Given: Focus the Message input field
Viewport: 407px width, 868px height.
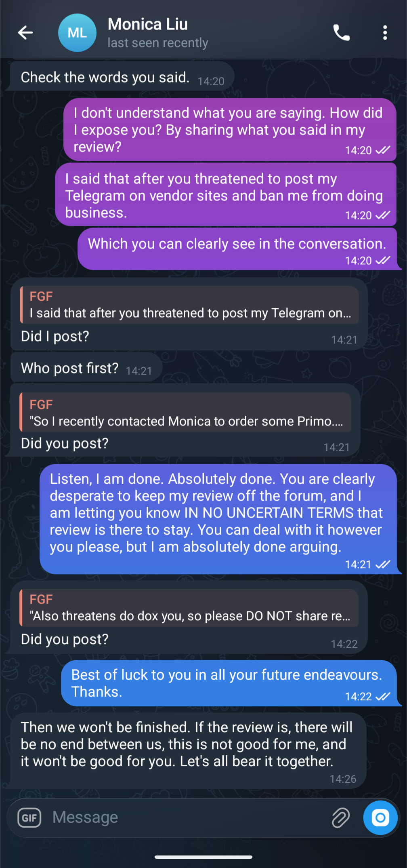Looking at the screenshot, I should [186, 818].
